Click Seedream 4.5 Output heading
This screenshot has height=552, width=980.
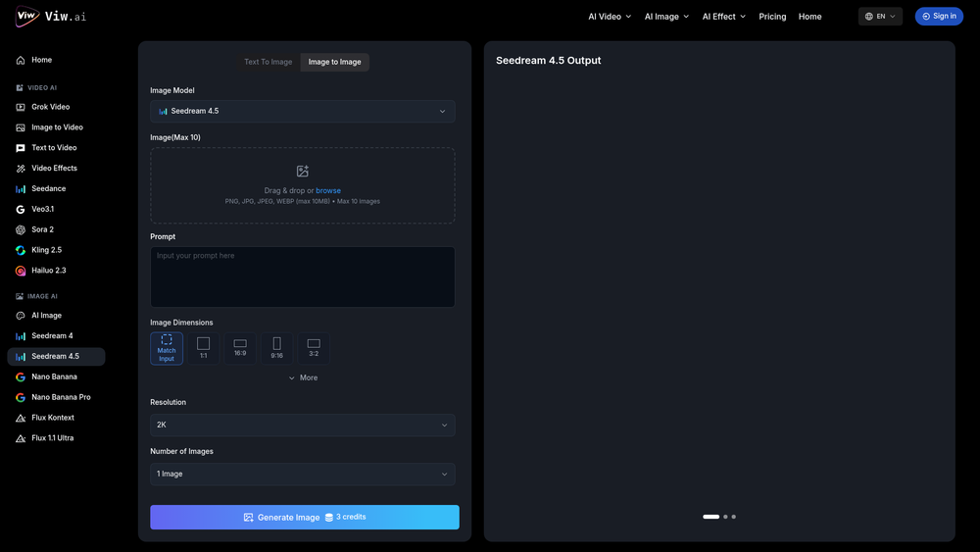tap(548, 61)
